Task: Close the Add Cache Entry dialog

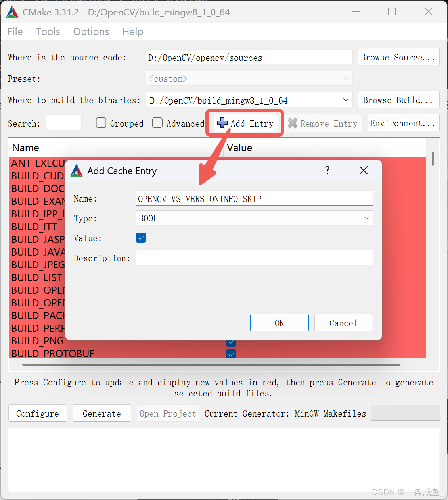Action: click(x=364, y=170)
